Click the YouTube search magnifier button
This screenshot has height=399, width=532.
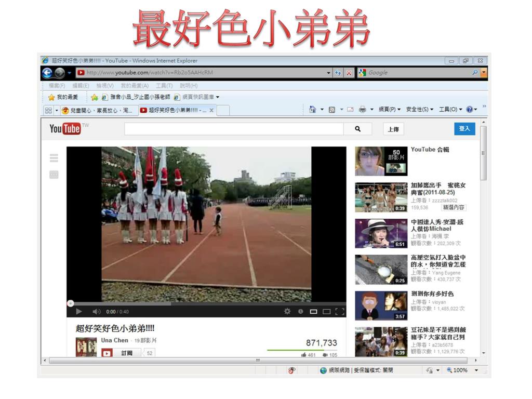357,129
